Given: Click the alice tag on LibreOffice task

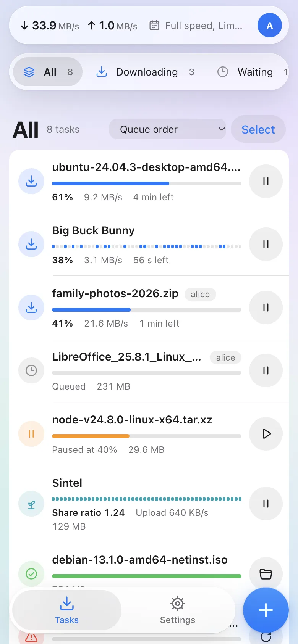Looking at the screenshot, I should coord(225,357).
